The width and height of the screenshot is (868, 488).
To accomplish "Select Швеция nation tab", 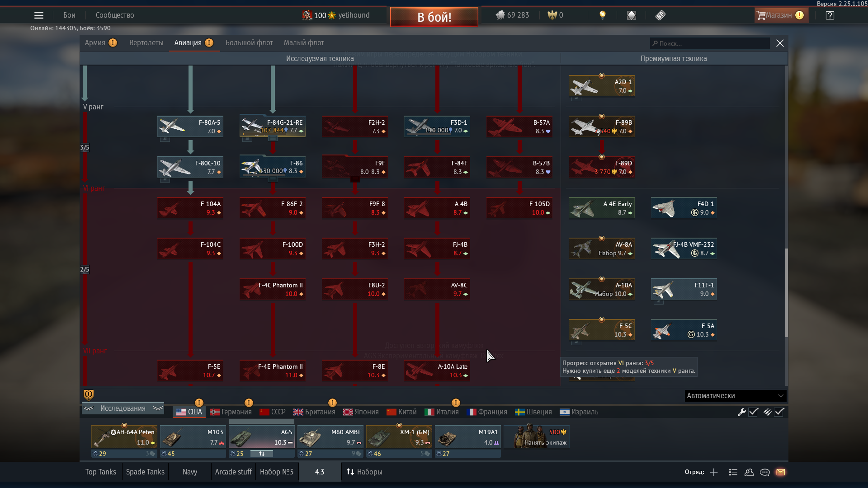I will tap(533, 412).
